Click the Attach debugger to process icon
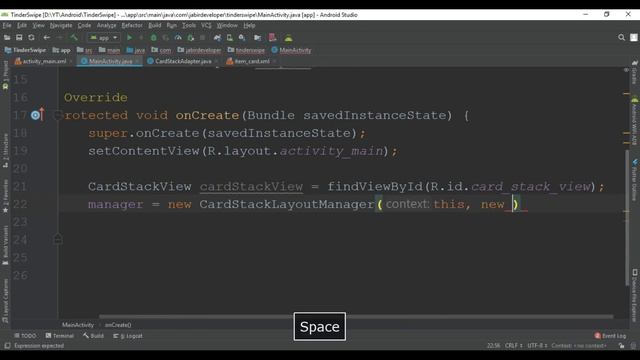 tap(191, 38)
